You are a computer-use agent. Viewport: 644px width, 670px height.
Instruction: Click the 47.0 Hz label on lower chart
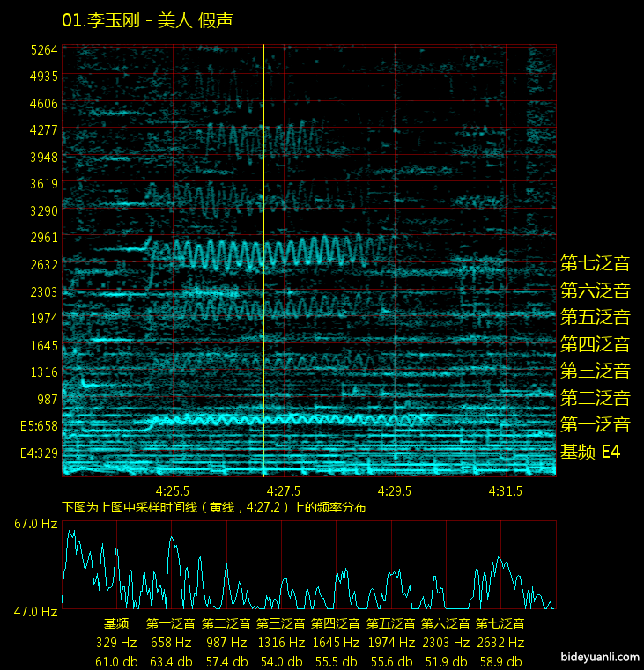[36, 610]
